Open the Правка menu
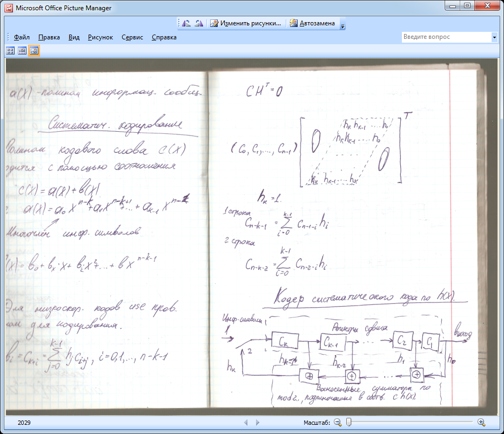This screenshot has height=434, width=504. (49, 37)
